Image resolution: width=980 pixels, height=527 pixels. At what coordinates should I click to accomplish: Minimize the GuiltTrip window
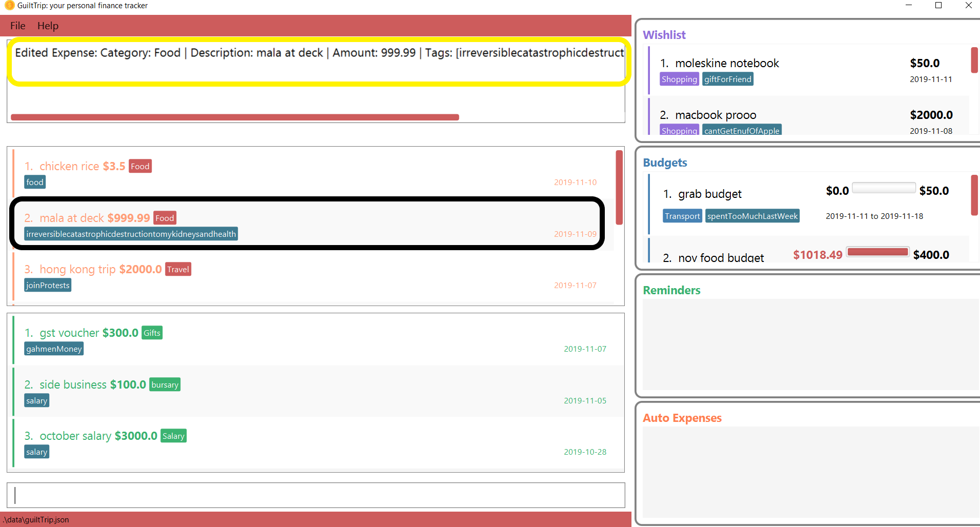(909, 5)
